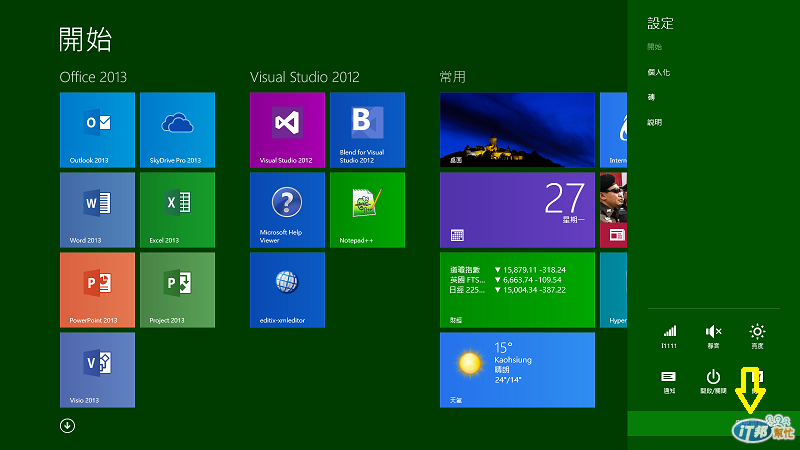Viewport: 800px width, 450px height.
Task: Select the Office 2013 group heading
Action: [x=93, y=77]
